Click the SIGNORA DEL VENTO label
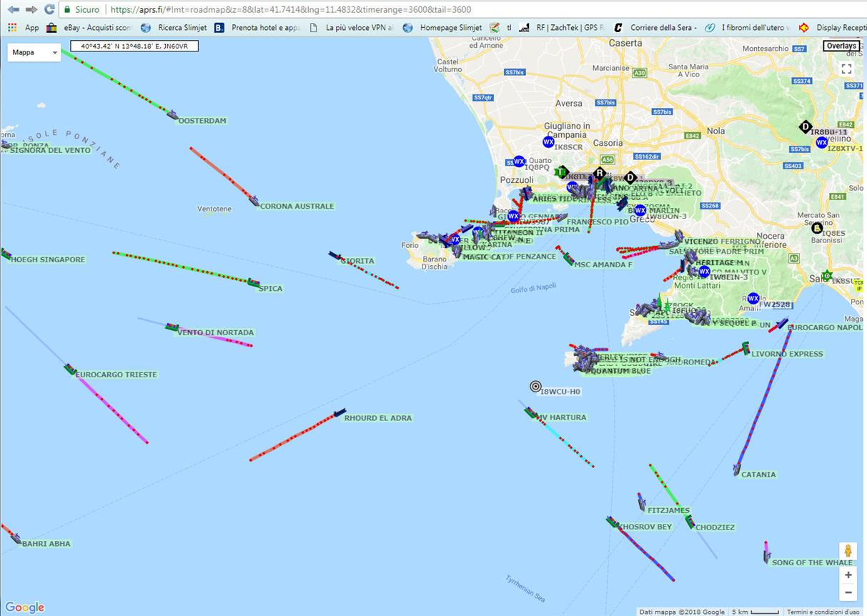 51,150
